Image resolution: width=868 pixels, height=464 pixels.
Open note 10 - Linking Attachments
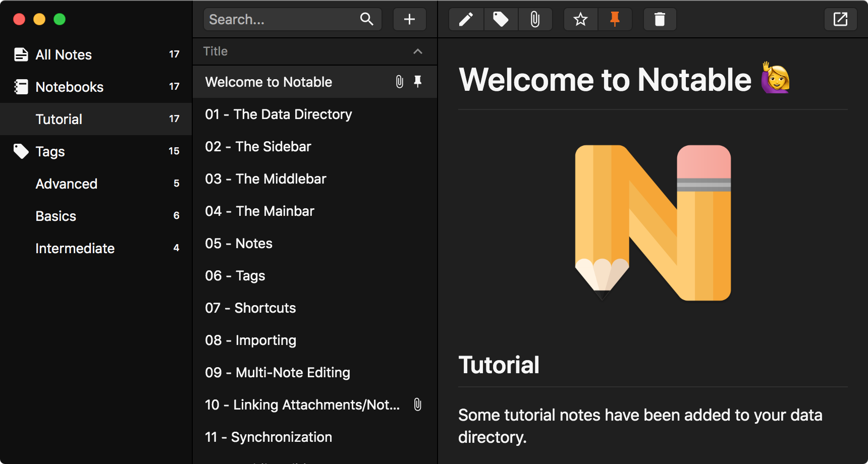pyautogui.click(x=315, y=404)
